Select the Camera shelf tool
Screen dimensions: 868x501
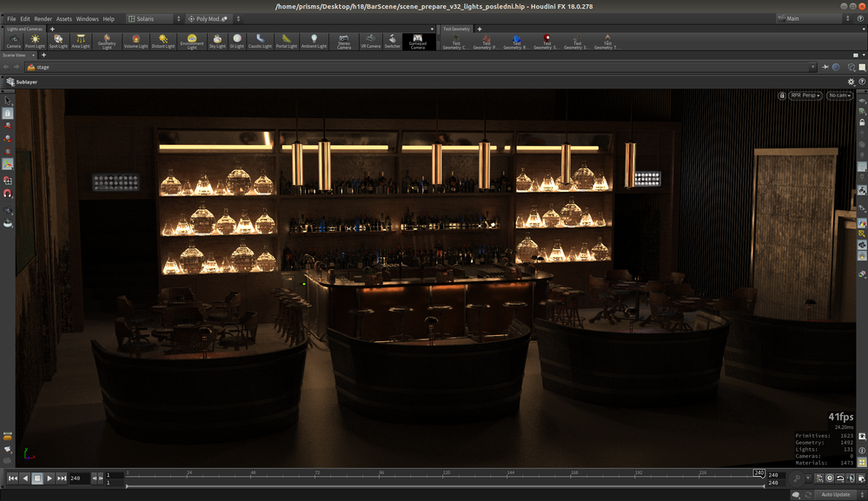coord(13,42)
